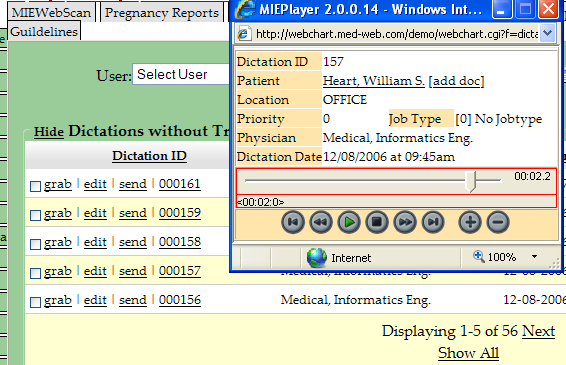Send dictation 000158
The image size is (566, 365).
133,242
